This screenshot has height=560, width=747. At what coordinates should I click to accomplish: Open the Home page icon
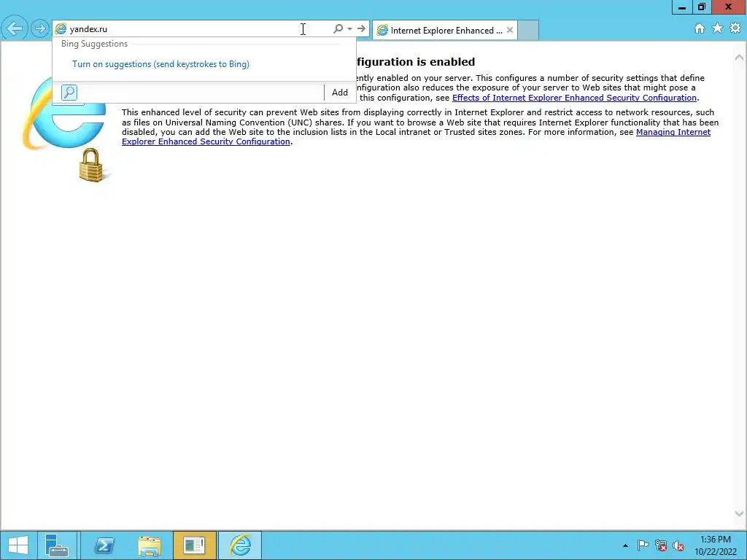[700, 28]
